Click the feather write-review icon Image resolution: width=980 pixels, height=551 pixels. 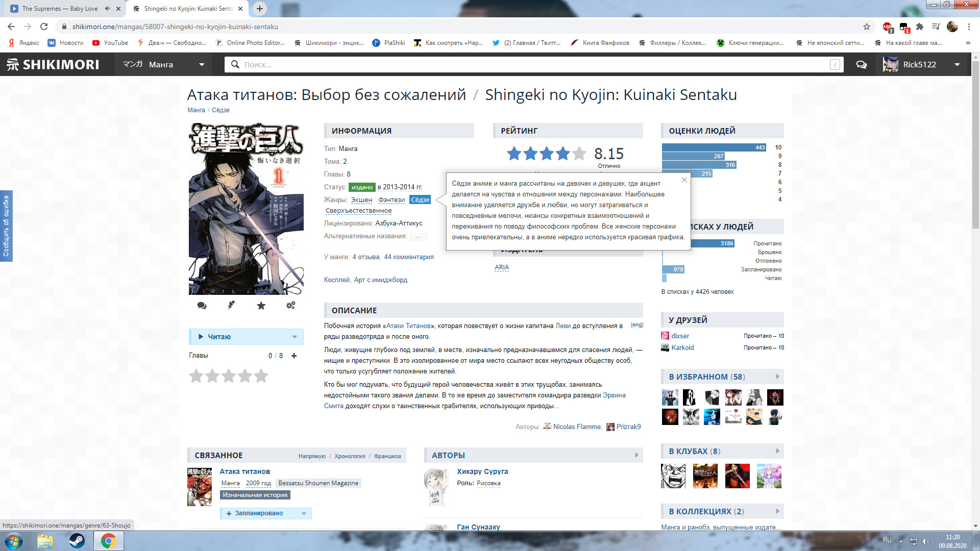231,305
